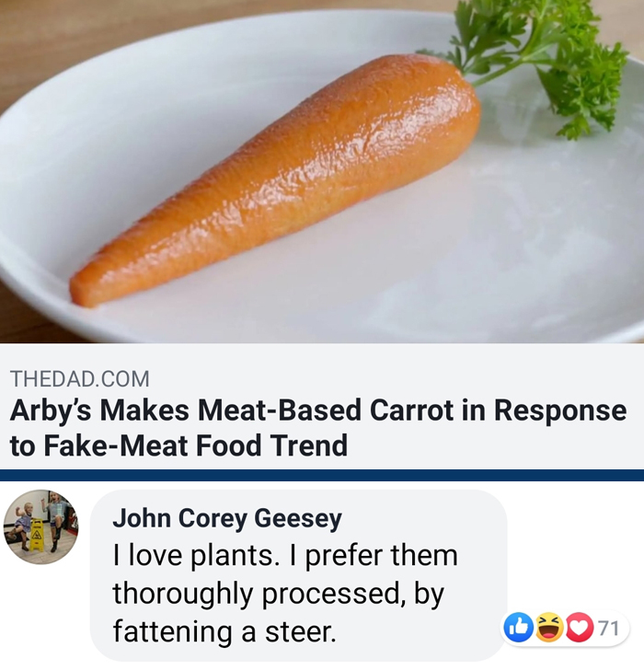The width and height of the screenshot is (644, 670).
Task: Visit the THEDAD.COM source link
Action: [80, 379]
